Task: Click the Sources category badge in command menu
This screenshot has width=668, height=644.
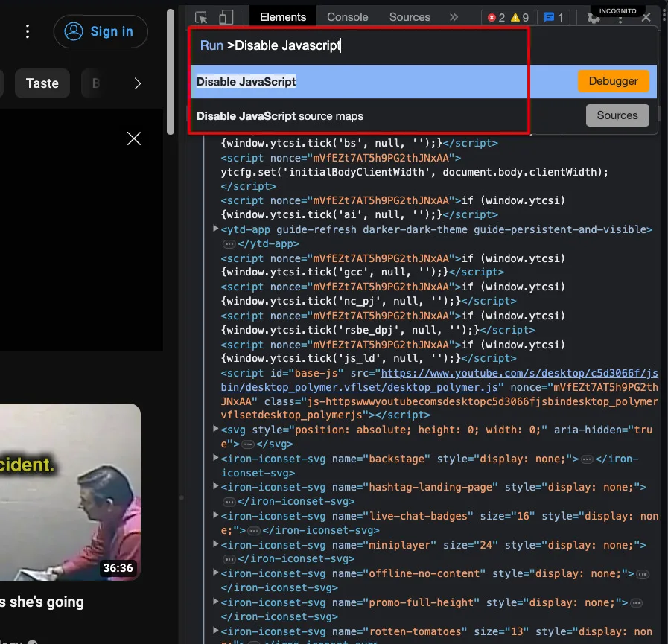Action: pyautogui.click(x=617, y=115)
